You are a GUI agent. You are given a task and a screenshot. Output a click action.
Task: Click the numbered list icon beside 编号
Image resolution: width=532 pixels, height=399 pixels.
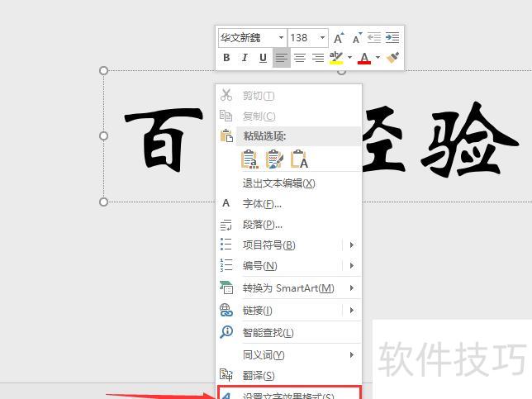[x=226, y=265]
